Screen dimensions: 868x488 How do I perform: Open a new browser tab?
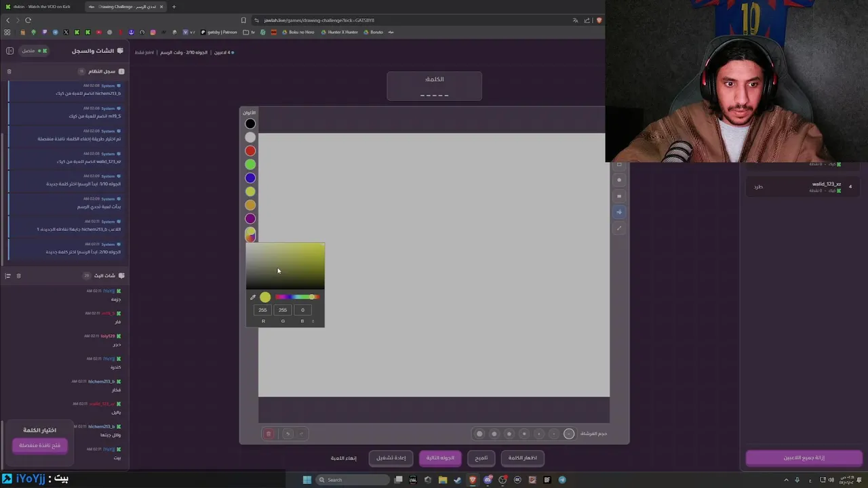coord(174,7)
